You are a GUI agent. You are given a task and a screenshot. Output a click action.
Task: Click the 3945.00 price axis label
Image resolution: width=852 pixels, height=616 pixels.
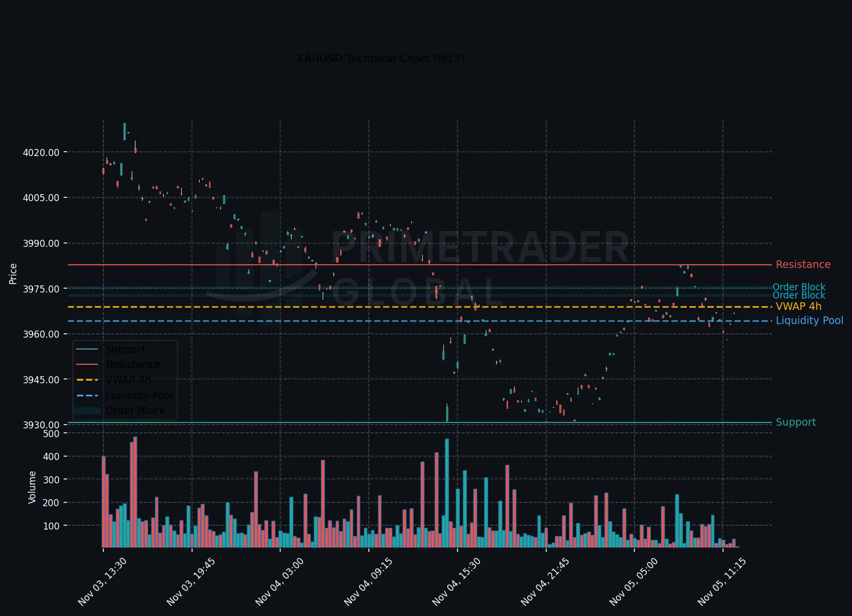(x=41, y=379)
